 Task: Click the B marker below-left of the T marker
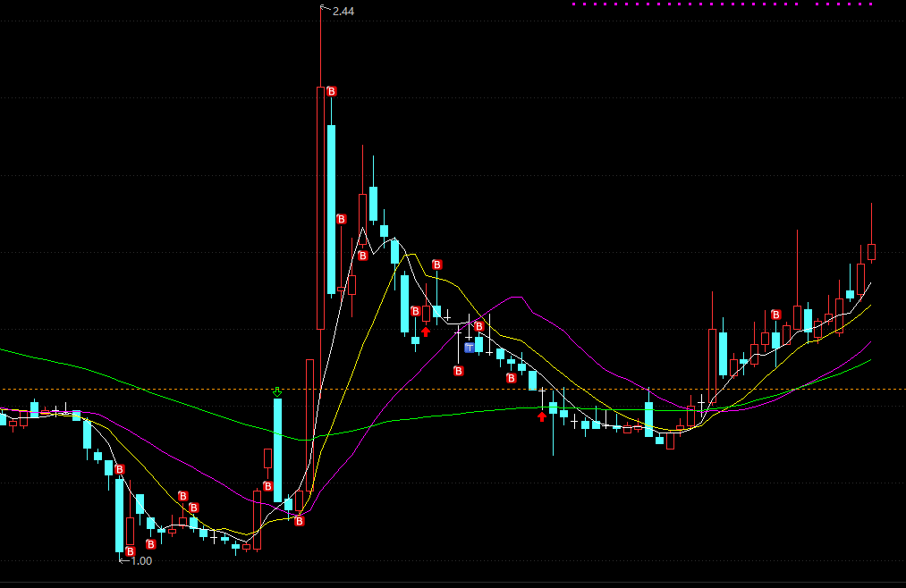pyautogui.click(x=458, y=371)
